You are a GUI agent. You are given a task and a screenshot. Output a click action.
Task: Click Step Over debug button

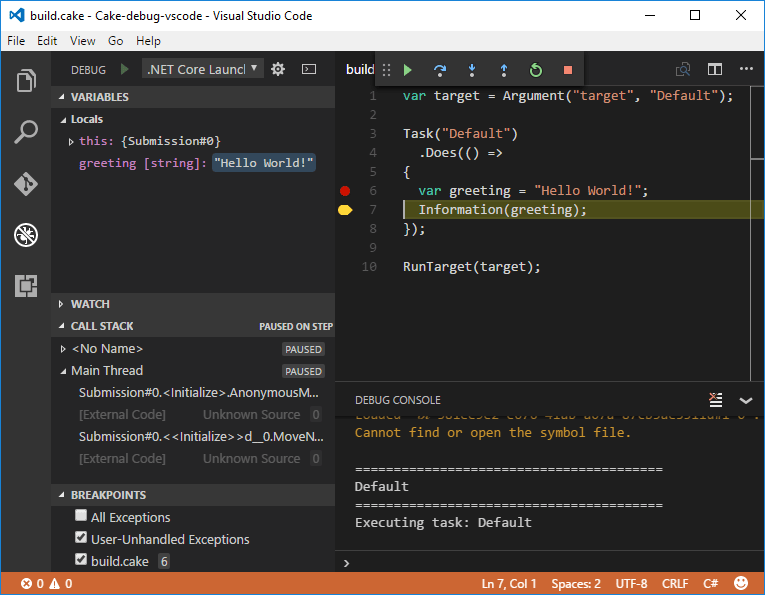[x=440, y=70]
